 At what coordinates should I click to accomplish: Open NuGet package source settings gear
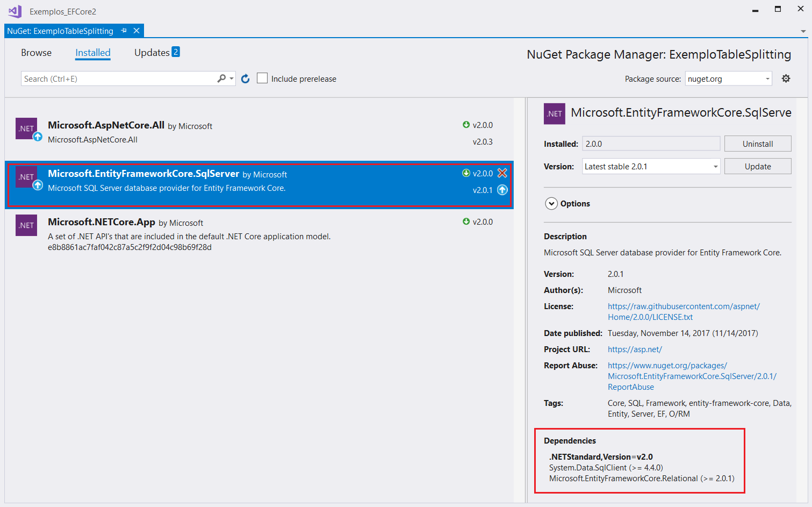pos(786,78)
